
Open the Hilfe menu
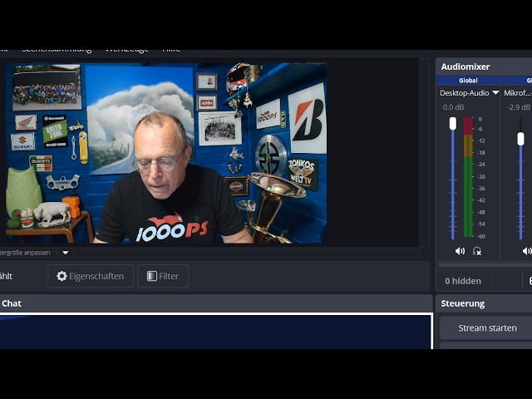pos(171,50)
